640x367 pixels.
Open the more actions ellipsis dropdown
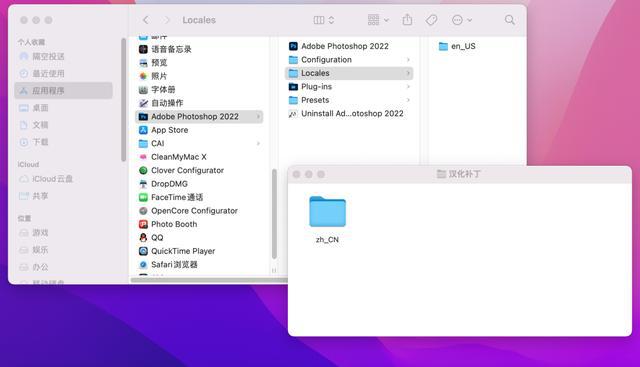462,20
